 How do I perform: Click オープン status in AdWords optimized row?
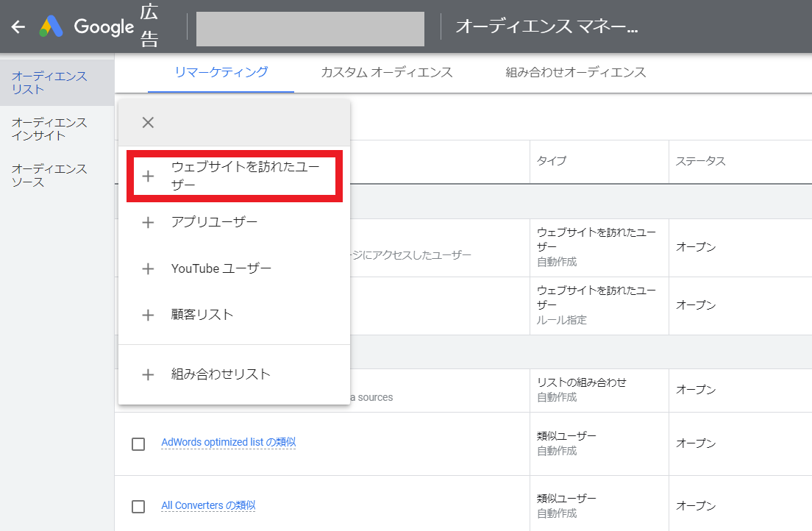696,443
